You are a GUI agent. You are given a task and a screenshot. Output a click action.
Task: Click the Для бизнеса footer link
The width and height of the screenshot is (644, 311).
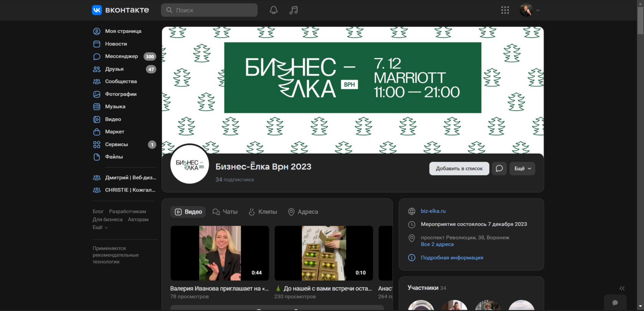click(x=107, y=219)
